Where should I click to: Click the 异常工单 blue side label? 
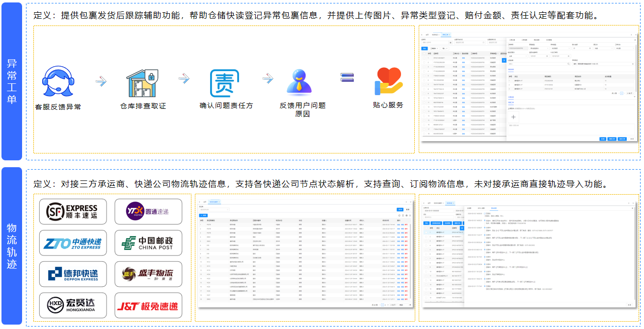[12, 81]
